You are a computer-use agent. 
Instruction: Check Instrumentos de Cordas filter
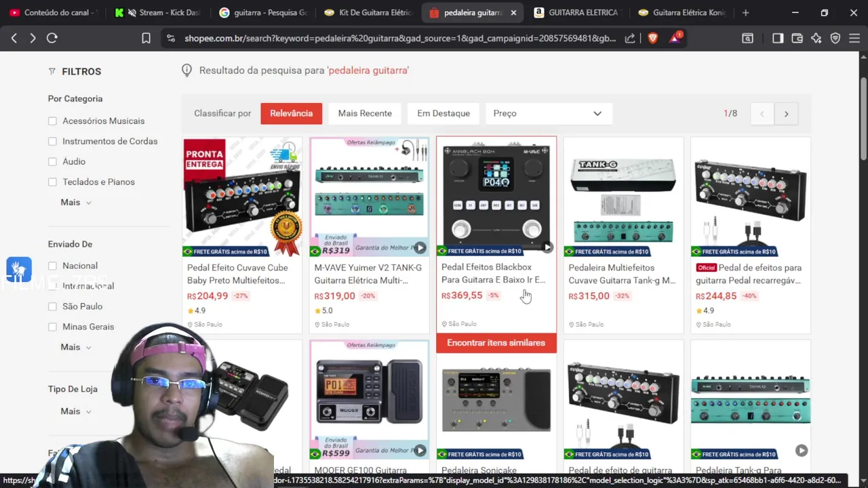(x=52, y=141)
